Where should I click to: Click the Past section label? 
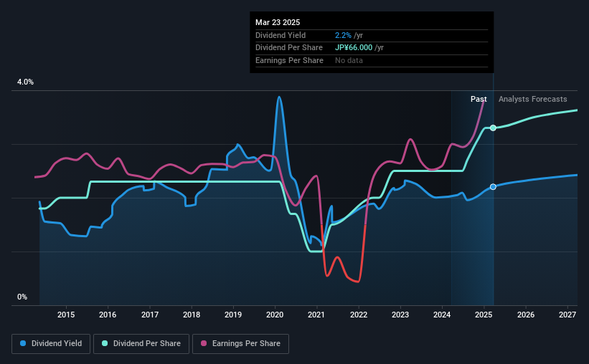(x=479, y=99)
